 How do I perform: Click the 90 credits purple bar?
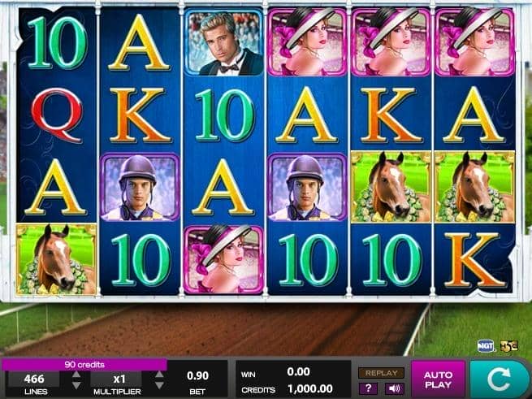coord(84,365)
